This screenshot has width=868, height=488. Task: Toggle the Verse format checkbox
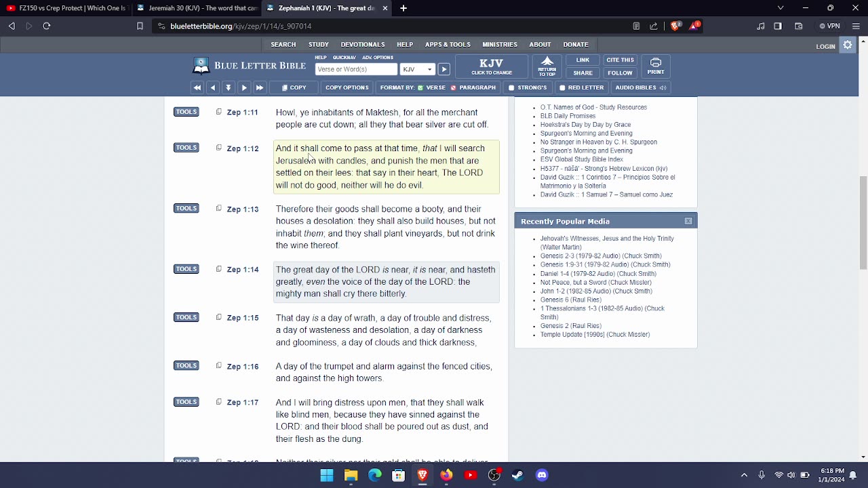tap(420, 87)
